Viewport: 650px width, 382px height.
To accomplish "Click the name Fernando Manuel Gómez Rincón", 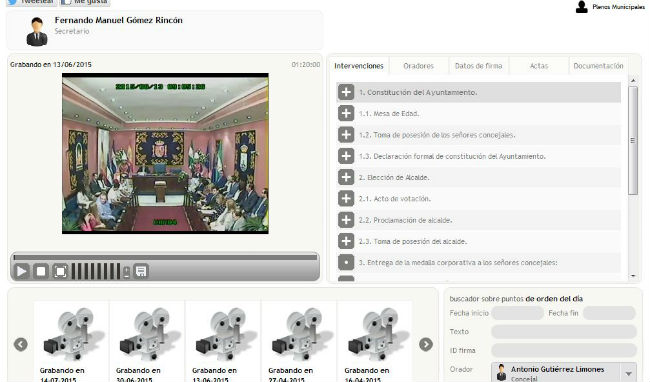I will [x=119, y=20].
